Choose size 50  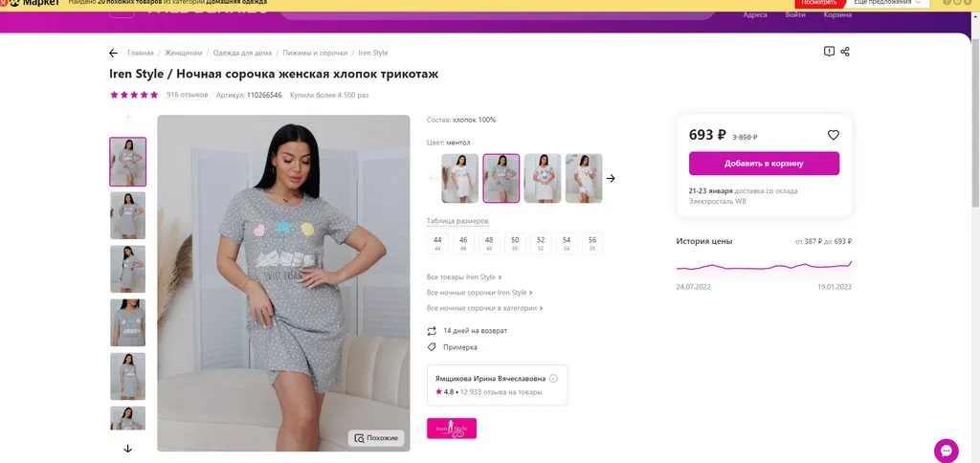click(x=515, y=243)
